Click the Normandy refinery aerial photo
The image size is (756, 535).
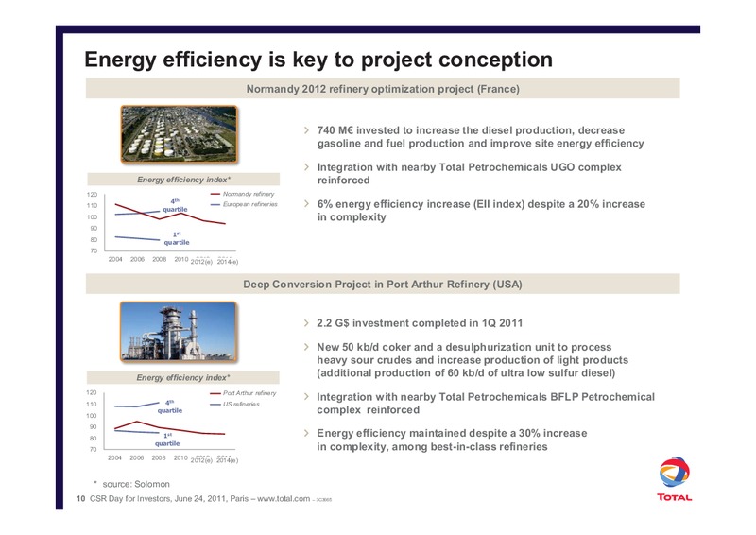tap(179, 134)
